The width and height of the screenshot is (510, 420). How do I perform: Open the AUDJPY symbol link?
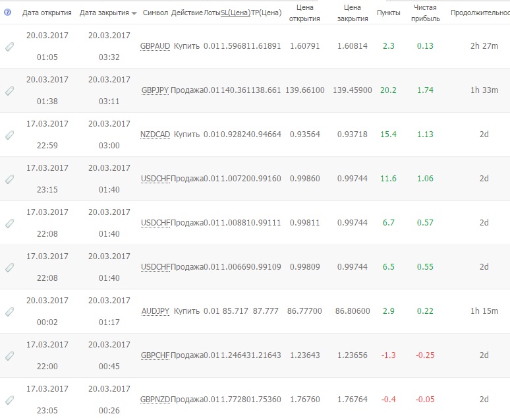[155, 311]
